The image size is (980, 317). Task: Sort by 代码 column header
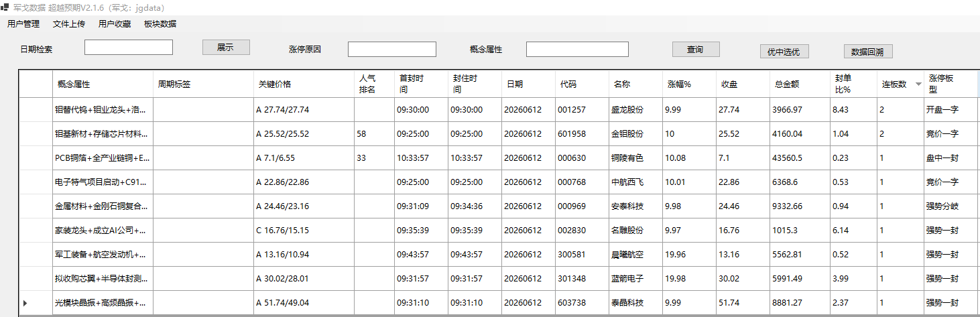tap(582, 84)
